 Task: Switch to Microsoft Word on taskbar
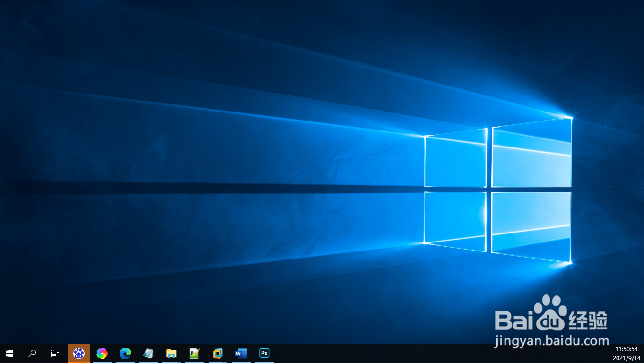pos(241,353)
